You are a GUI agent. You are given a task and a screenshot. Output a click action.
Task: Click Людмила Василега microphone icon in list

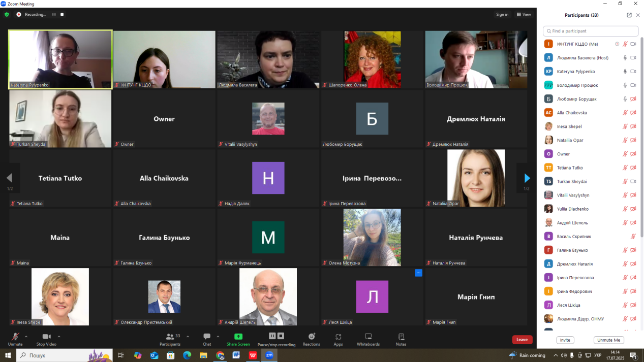click(x=626, y=58)
